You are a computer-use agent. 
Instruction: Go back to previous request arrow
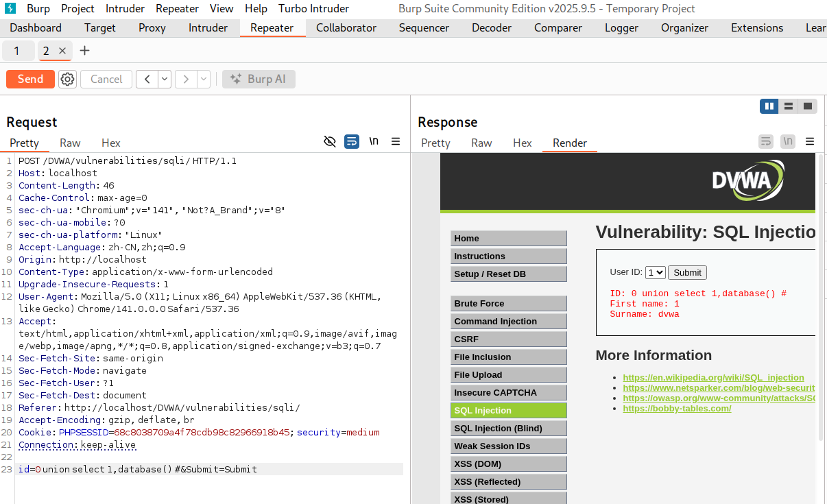pos(147,79)
